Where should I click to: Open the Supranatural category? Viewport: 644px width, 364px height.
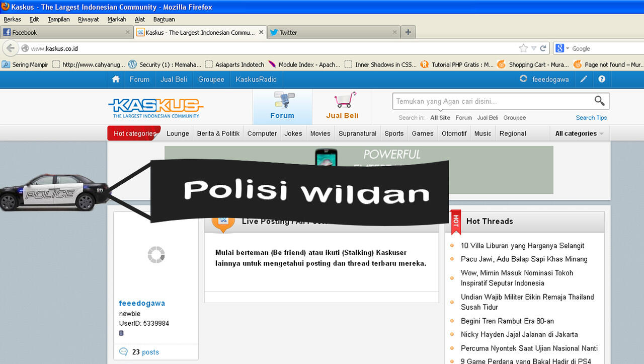coord(358,133)
